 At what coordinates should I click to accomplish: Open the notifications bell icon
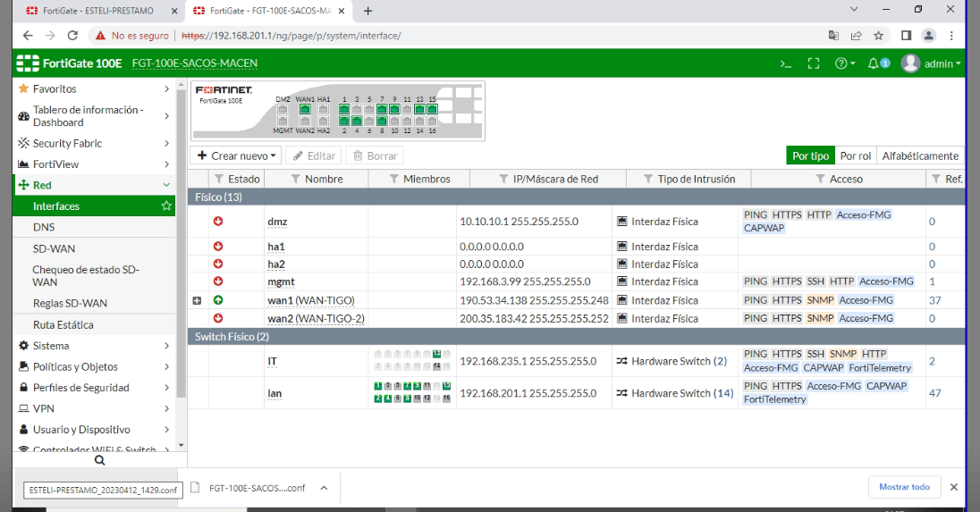(x=874, y=63)
